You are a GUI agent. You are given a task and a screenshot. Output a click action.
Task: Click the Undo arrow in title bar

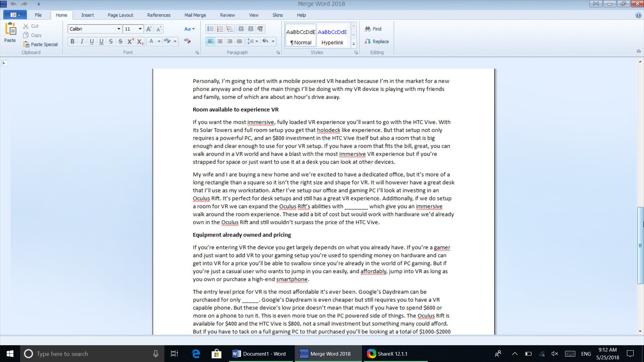(x=13, y=4)
